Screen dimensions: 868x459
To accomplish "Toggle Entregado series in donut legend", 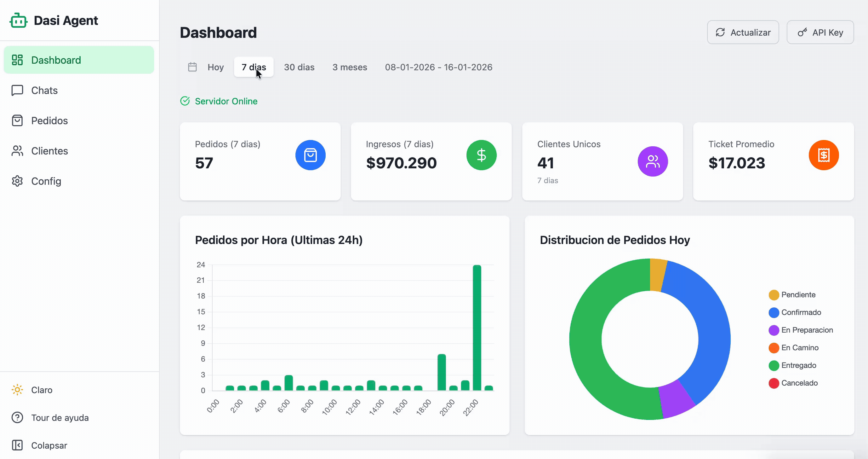I will click(798, 365).
